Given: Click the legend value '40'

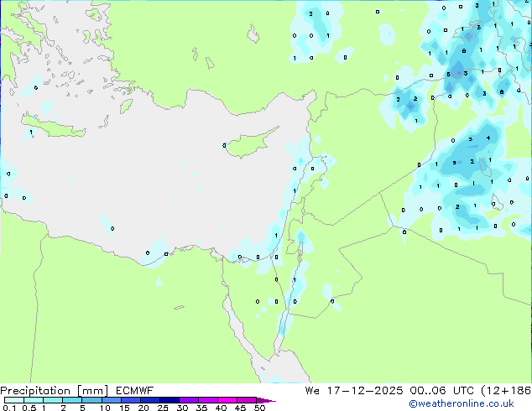Looking at the screenshot, I should pos(222,408).
